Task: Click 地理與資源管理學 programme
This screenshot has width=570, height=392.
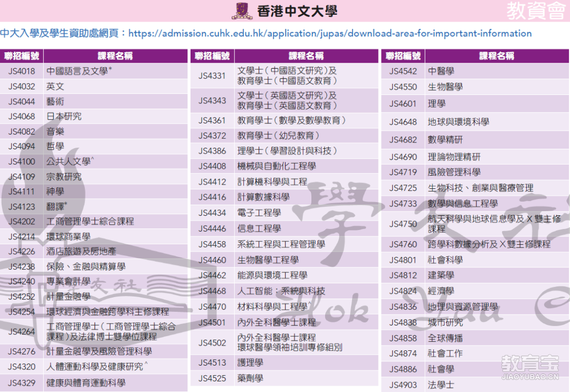Action: pos(463,307)
